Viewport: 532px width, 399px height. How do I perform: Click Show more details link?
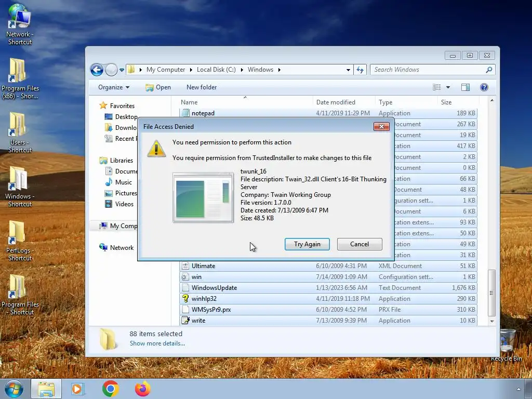pos(157,343)
